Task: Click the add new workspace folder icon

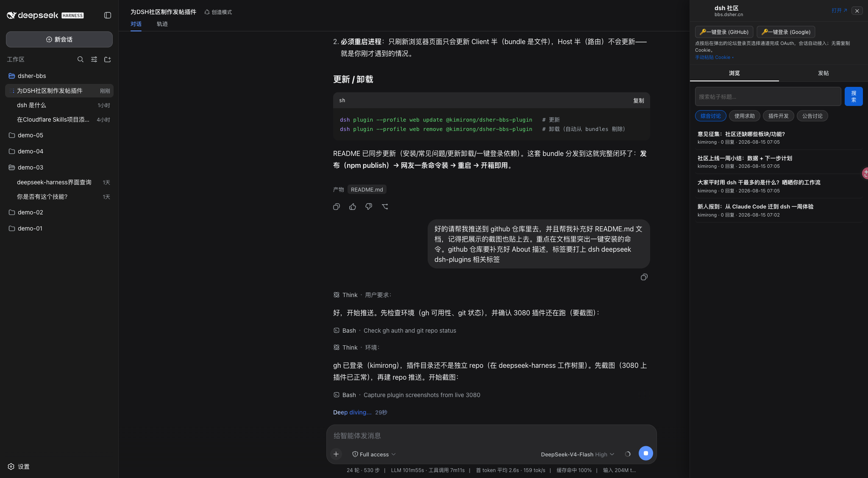Action: [x=108, y=59]
